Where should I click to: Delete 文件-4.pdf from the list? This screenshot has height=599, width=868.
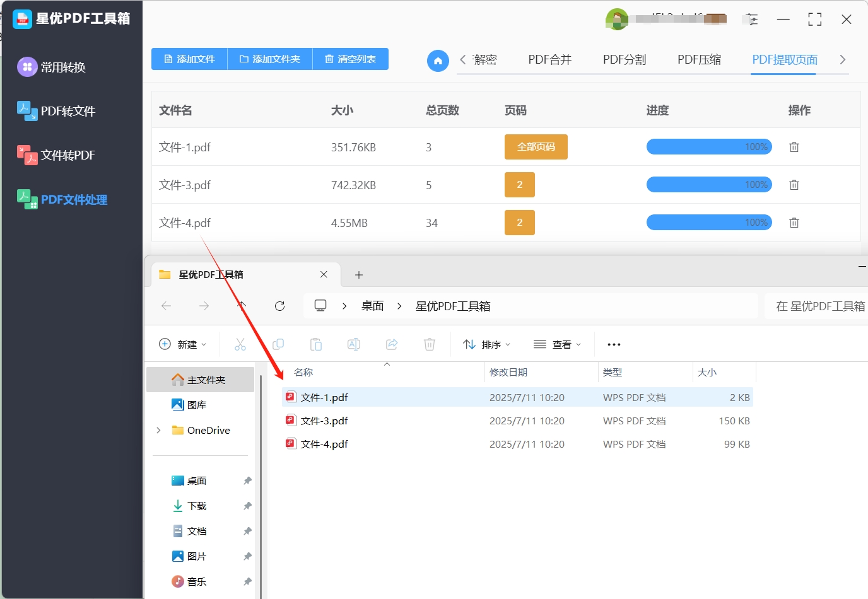click(794, 223)
